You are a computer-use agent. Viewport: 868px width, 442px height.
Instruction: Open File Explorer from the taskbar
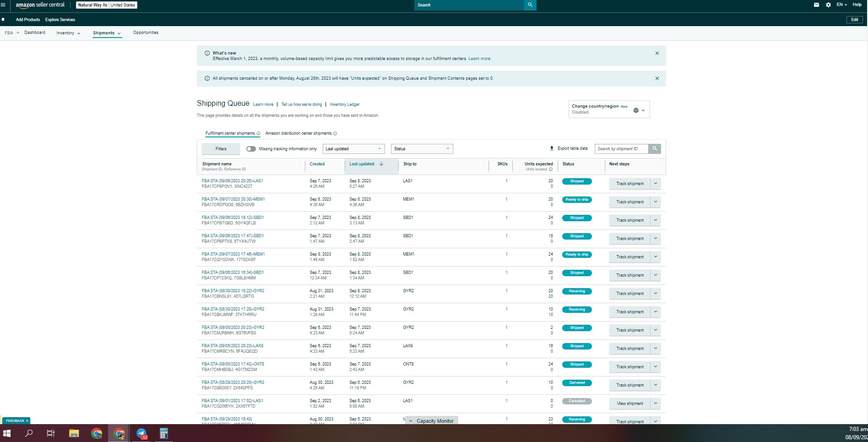click(74, 433)
